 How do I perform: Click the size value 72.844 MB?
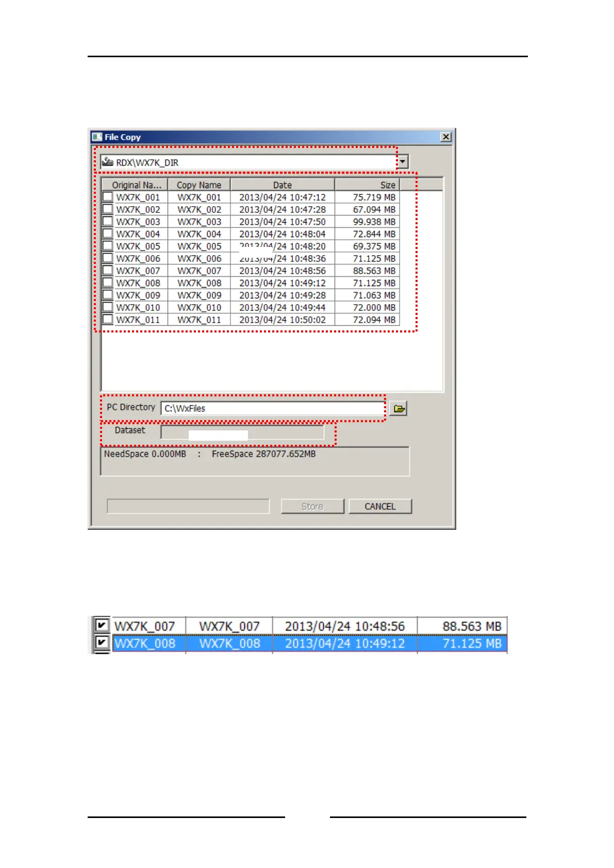(374, 234)
